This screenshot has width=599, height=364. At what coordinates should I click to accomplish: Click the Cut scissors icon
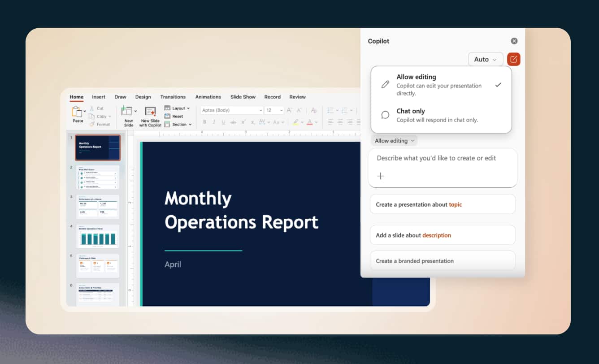click(92, 108)
